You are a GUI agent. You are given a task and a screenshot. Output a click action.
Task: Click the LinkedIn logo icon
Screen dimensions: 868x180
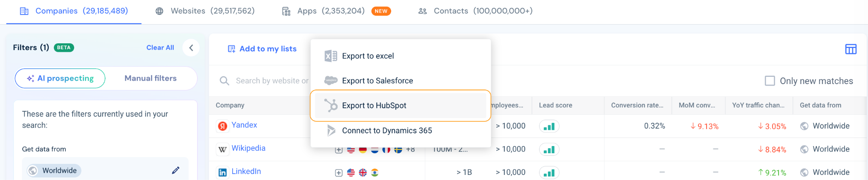point(222,172)
